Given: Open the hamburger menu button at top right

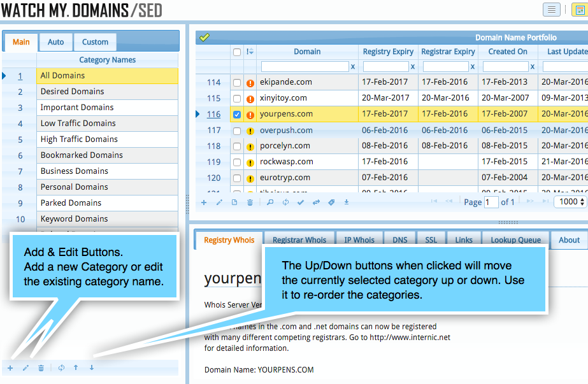Looking at the screenshot, I should 551,10.
